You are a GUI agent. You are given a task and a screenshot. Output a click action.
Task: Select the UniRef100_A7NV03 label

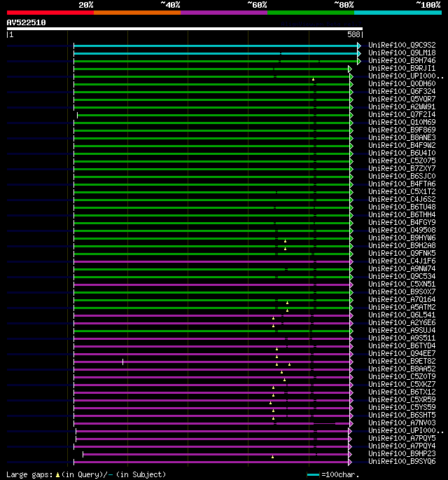coord(402,423)
